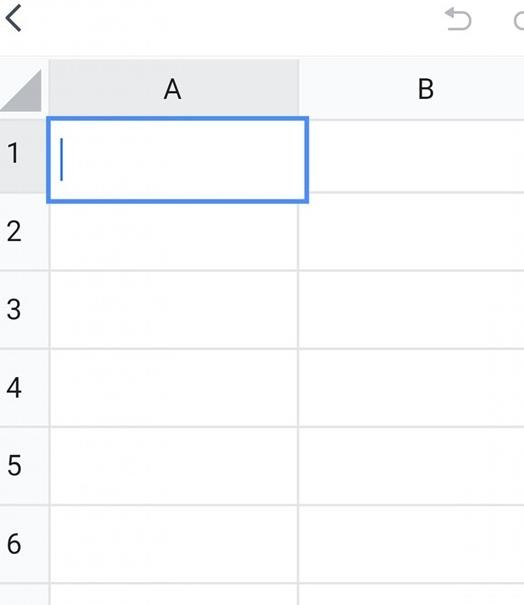Select cell A2
This screenshot has width=524, height=605.
click(x=174, y=237)
